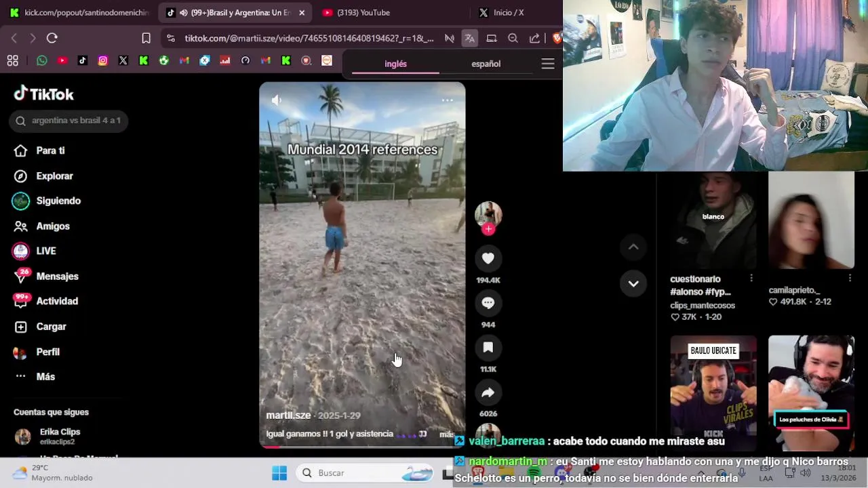Open options for the camilaprieto._ video card

(x=850, y=278)
